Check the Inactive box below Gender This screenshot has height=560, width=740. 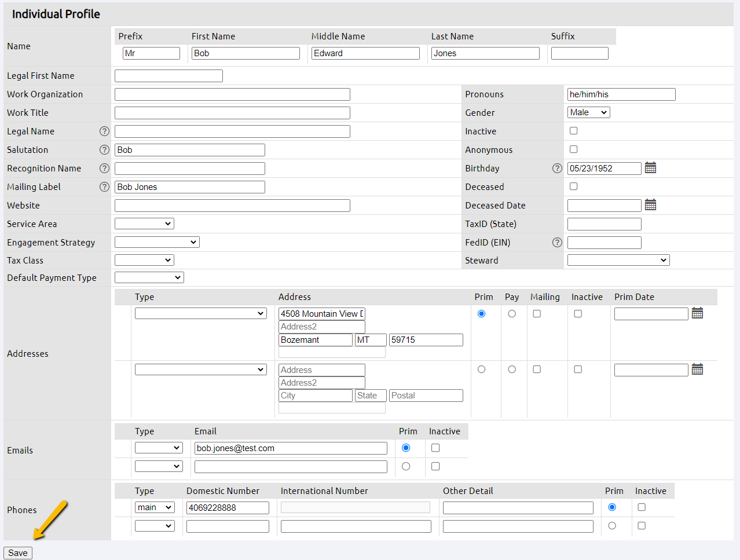(574, 131)
